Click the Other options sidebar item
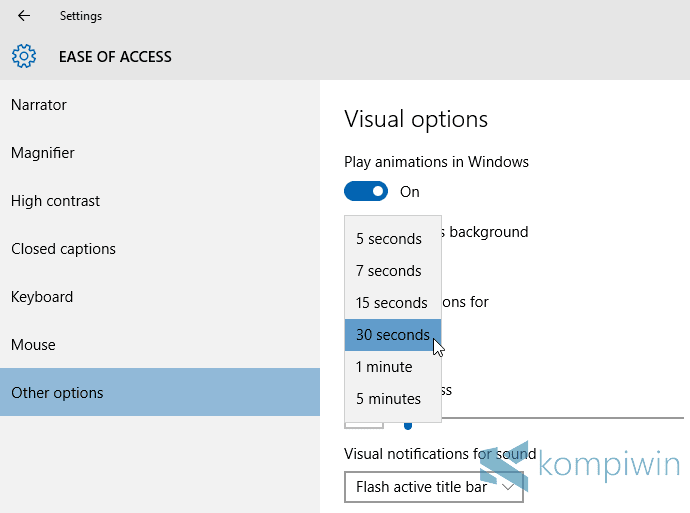 57,393
